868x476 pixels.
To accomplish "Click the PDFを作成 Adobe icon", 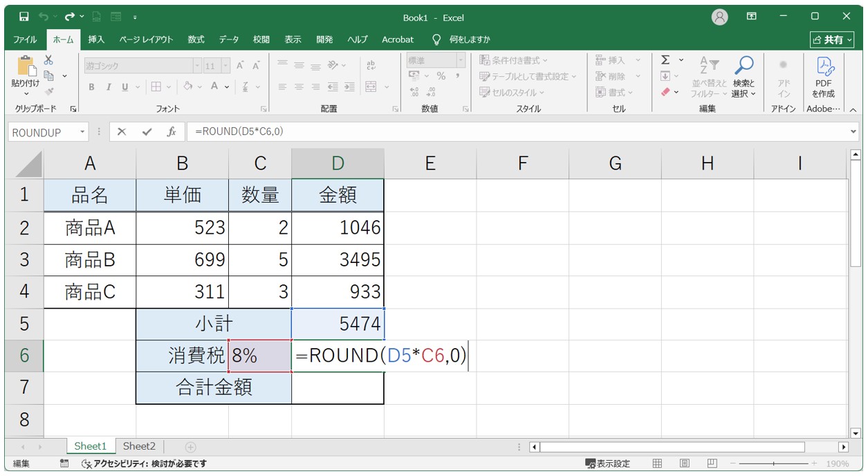I will (x=824, y=76).
